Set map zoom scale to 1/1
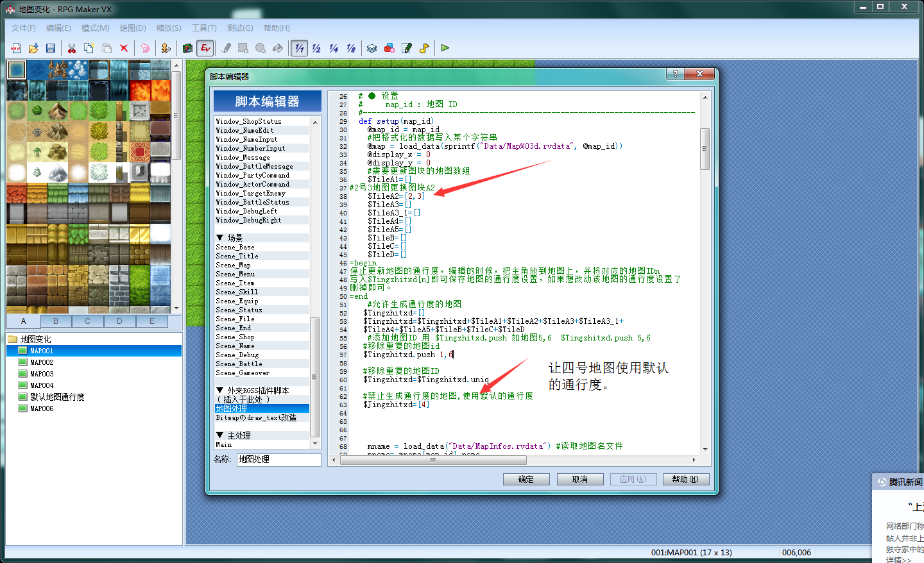This screenshot has width=924, height=563. [x=299, y=48]
